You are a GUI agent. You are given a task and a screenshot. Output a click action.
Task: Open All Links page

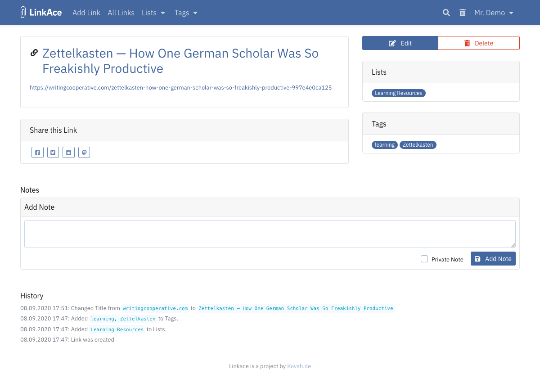pos(121,13)
